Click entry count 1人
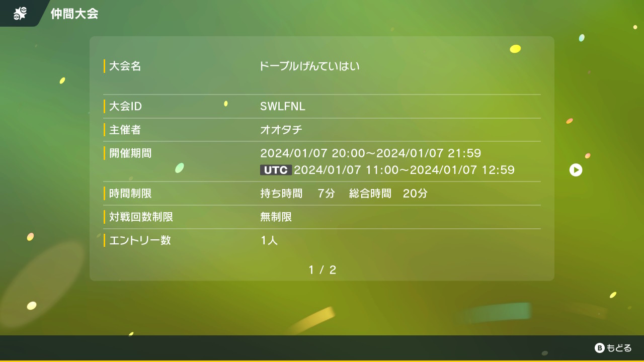This screenshot has width=644, height=362. (269, 240)
